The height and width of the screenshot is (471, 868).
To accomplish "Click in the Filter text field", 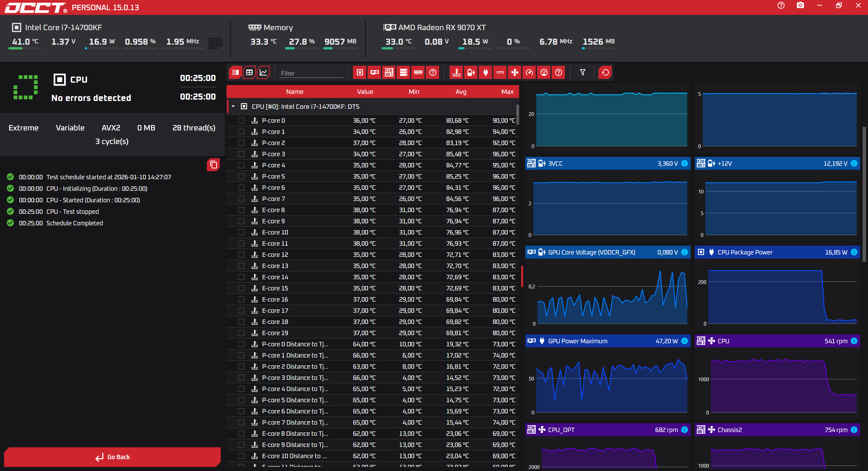I will [x=311, y=73].
